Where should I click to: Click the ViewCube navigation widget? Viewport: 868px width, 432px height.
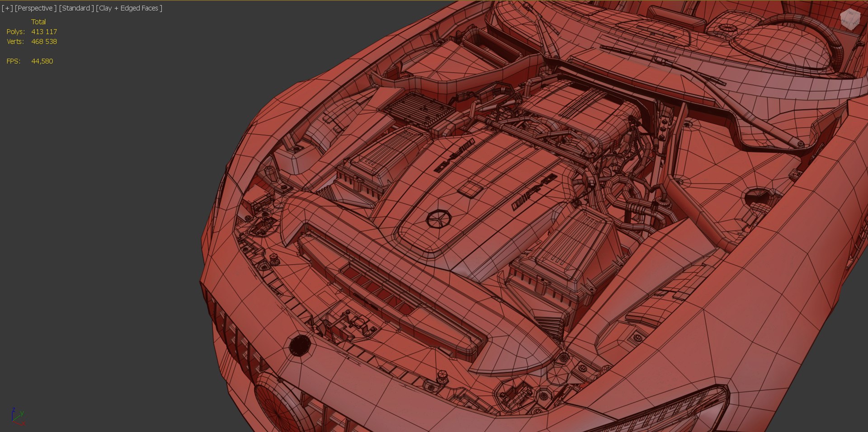[x=849, y=19]
